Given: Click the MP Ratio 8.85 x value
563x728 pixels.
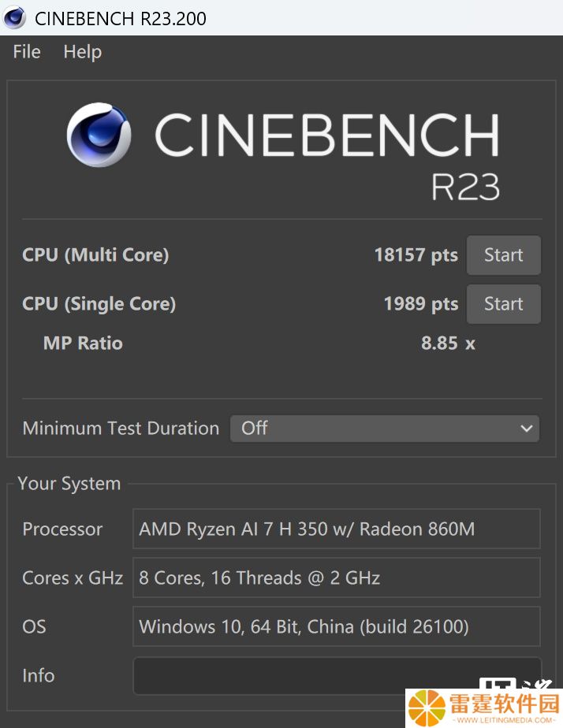Looking at the screenshot, I should point(448,343).
